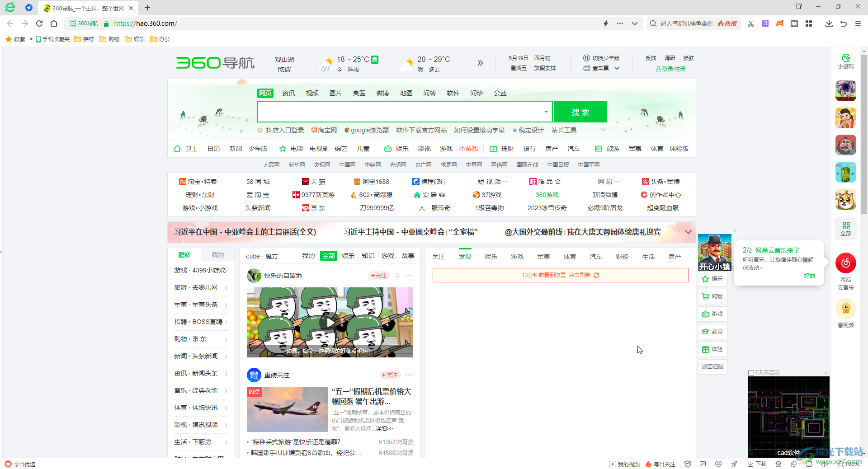Check the 7天不显示 checkbox

751,373
